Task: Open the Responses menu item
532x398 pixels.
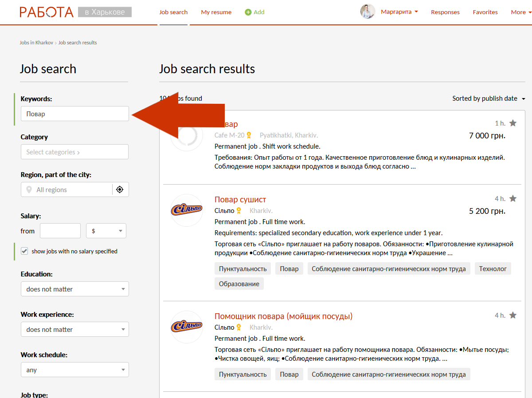Action: [x=445, y=12]
